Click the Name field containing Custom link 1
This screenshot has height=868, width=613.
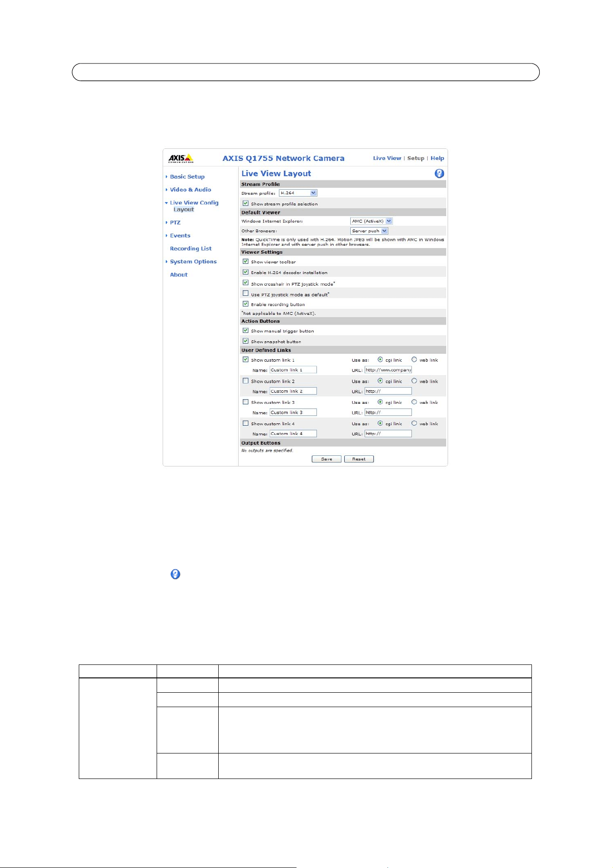click(x=293, y=370)
